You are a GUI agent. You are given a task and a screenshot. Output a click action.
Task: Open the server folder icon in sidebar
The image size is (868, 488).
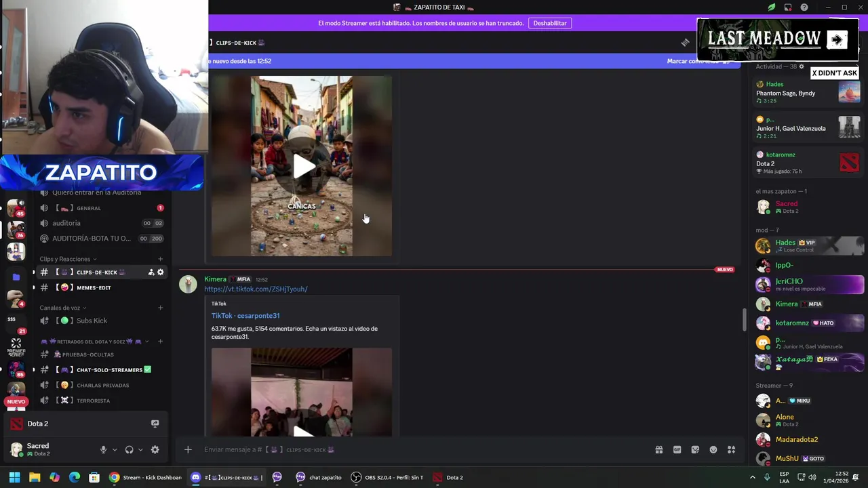[x=16, y=277]
